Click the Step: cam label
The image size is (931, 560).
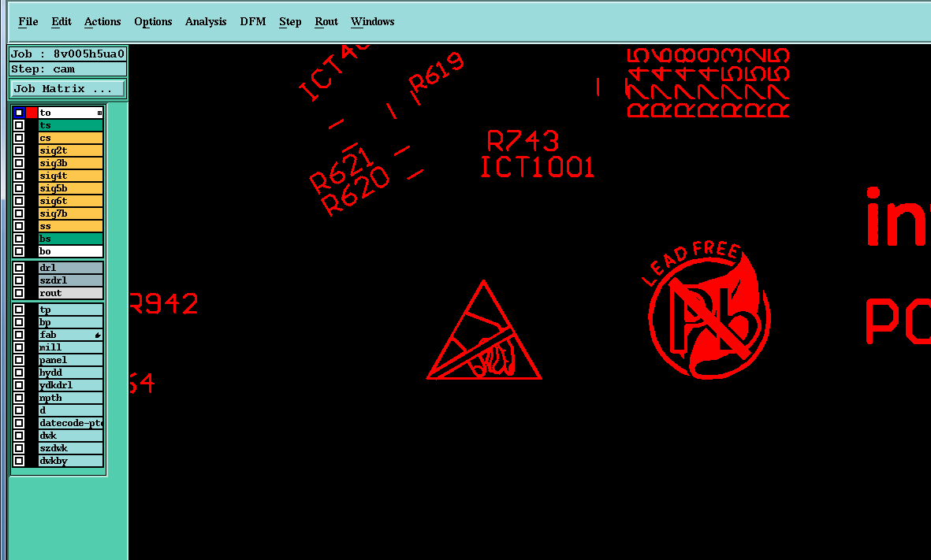click(69, 69)
